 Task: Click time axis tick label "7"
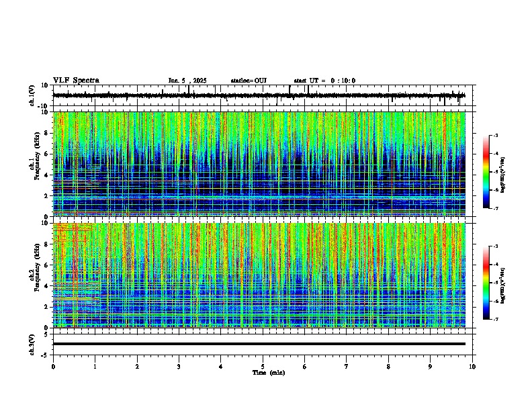point(347,367)
